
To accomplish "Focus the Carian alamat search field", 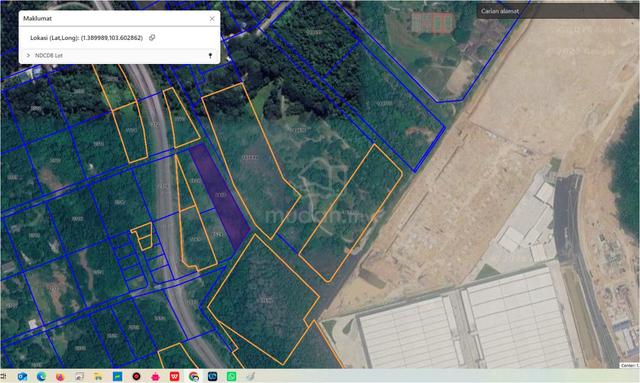I will [558, 11].
